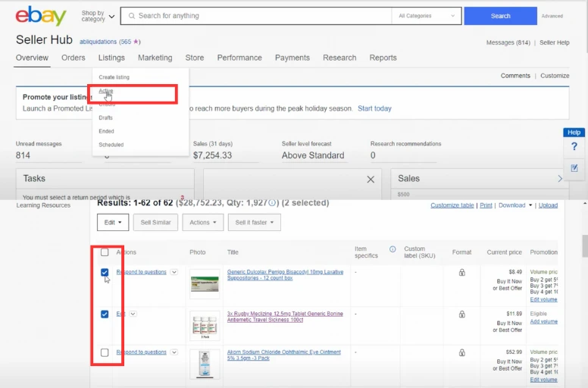Click the eBay logo
This screenshot has height=388, width=588.
coord(41,16)
